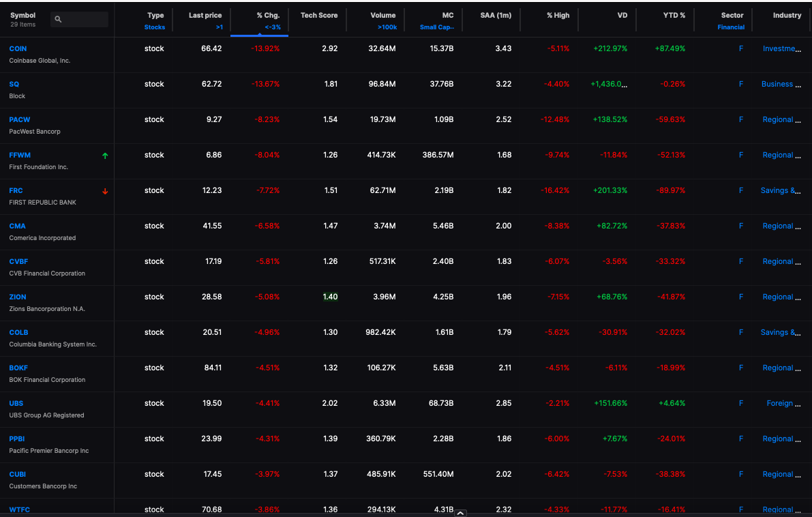Open the PPBI ticker link

pyautogui.click(x=16, y=439)
